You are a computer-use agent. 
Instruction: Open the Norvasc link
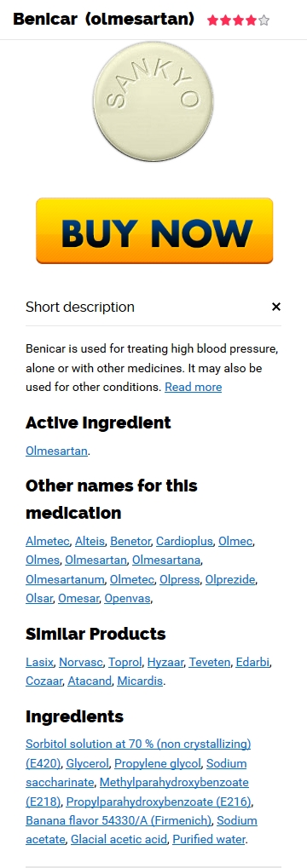point(81,662)
